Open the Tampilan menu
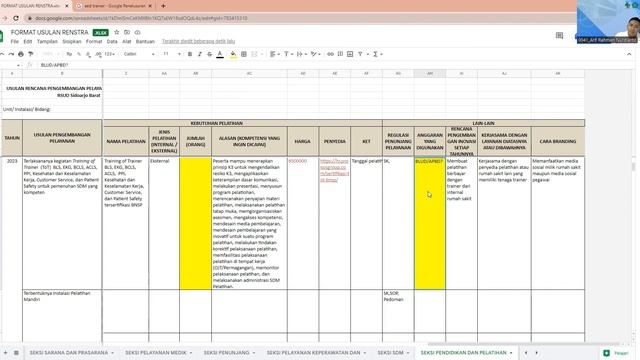 [x=47, y=42]
